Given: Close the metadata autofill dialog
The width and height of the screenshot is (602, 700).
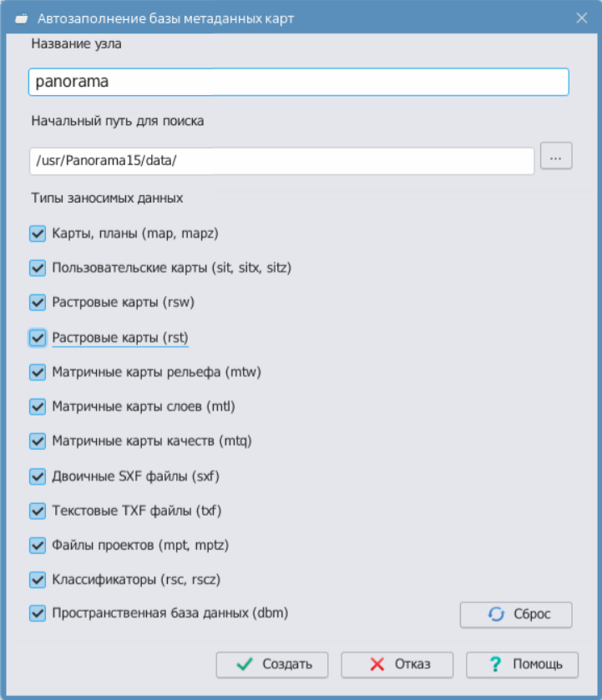Looking at the screenshot, I should (581, 18).
